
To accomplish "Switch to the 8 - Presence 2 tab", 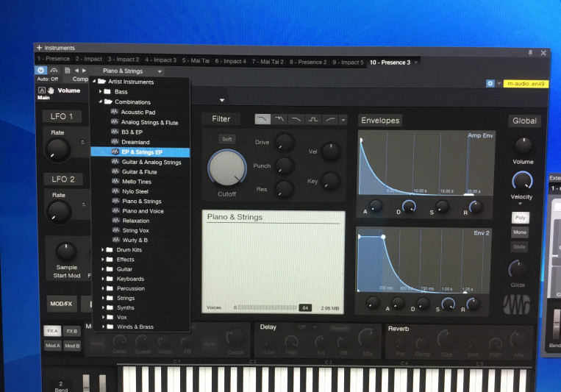I will tap(308, 62).
